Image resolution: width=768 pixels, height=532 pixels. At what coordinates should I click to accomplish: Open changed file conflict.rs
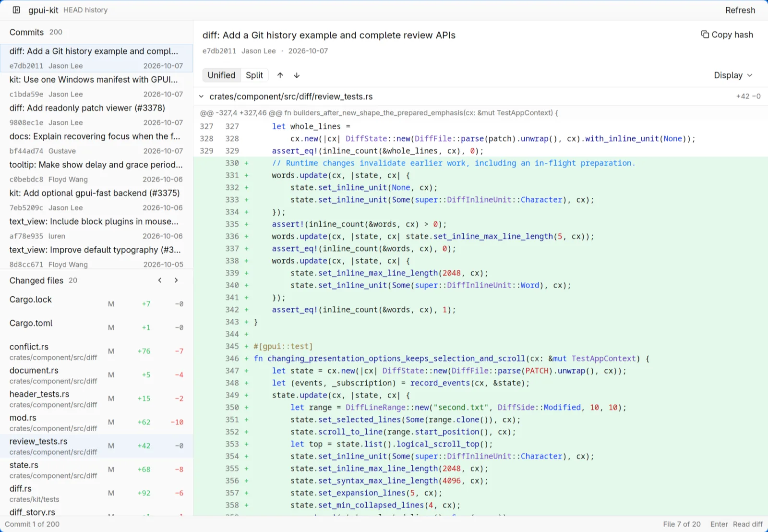click(x=96, y=351)
